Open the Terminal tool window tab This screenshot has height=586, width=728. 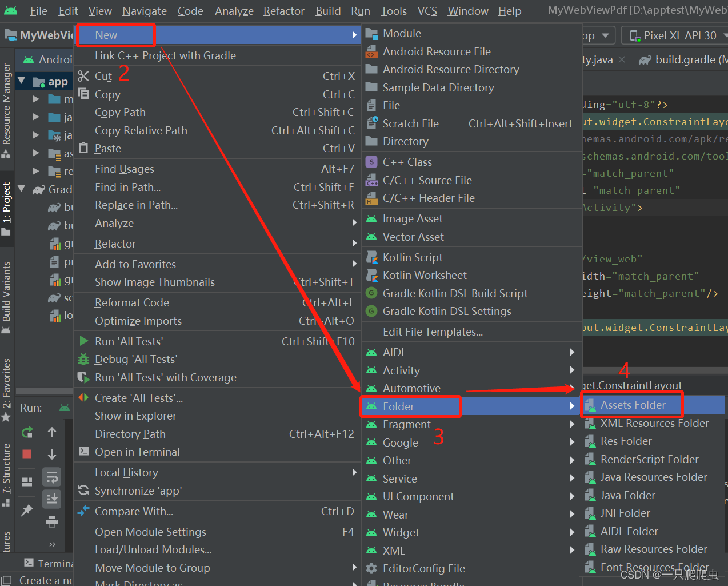[50, 563]
